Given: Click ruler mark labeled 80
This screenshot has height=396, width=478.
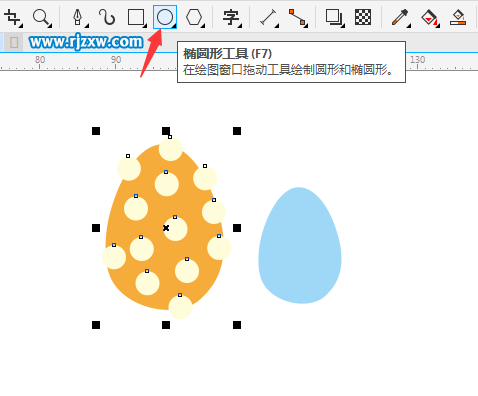Looking at the screenshot, I should click(x=40, y=60).
